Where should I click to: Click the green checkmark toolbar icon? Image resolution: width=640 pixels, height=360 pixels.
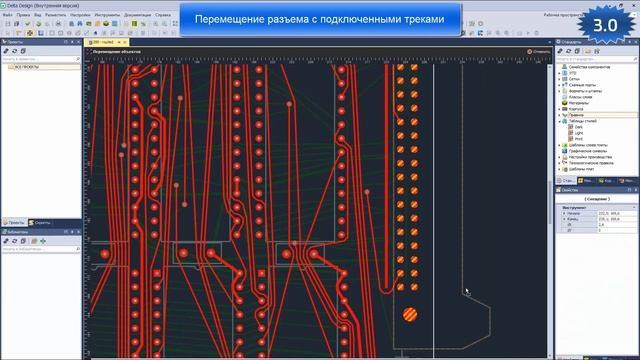click(27, 24)
